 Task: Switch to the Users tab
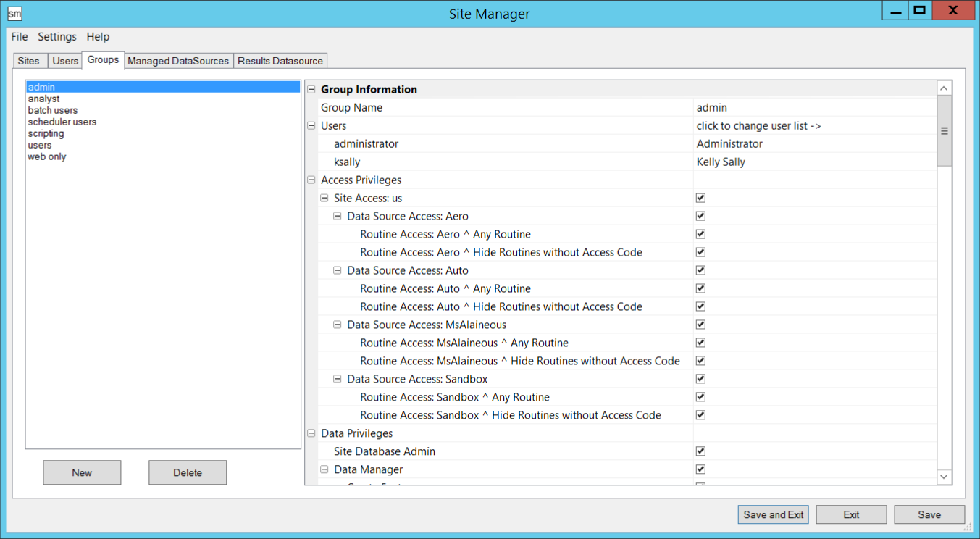(65, 61)
